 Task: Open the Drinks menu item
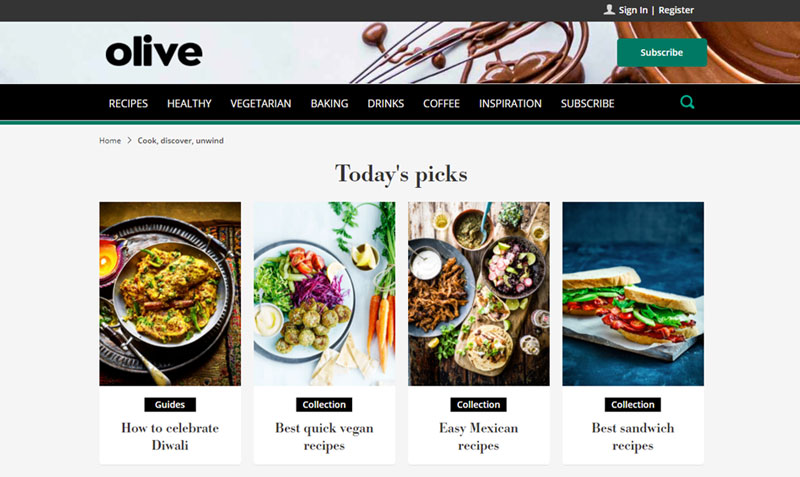coord(386,104)
